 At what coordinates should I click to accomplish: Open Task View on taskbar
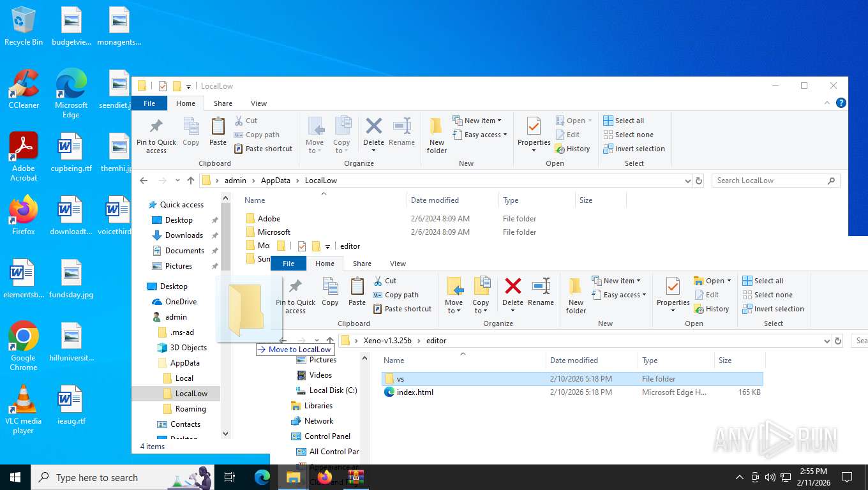[x=230, y=477]
